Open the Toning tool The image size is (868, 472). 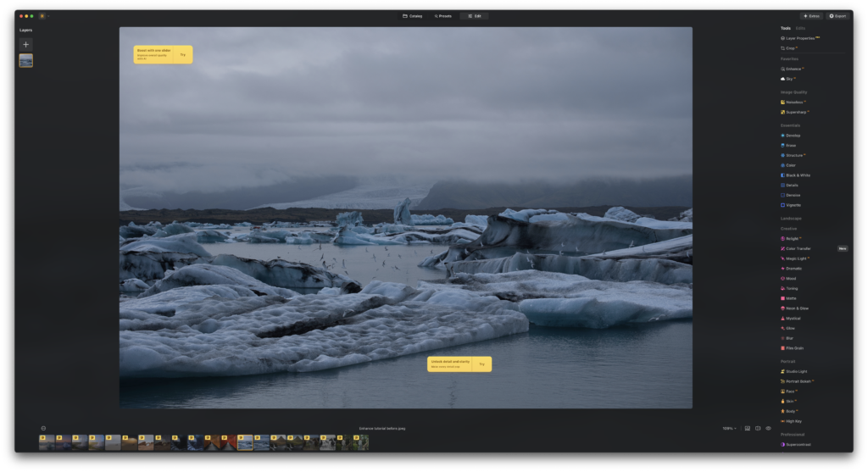point(789,288)
